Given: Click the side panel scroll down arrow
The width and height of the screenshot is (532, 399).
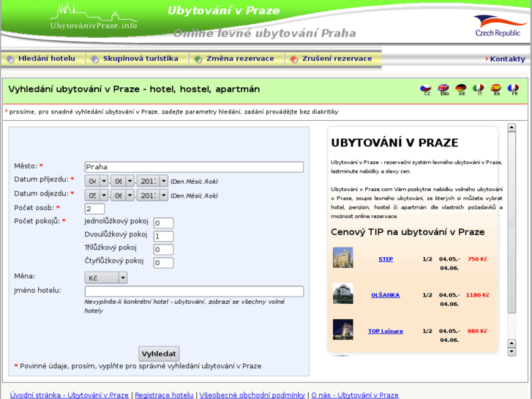Looking at the screenshot, I should coord(512,352).
